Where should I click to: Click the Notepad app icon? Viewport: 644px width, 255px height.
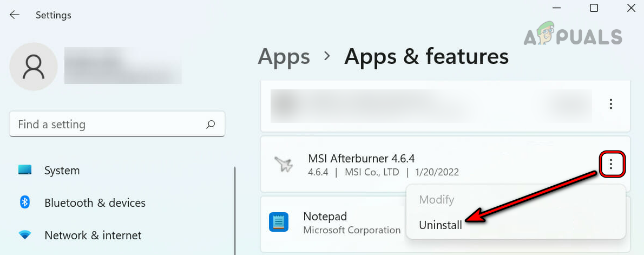point(279,222)
